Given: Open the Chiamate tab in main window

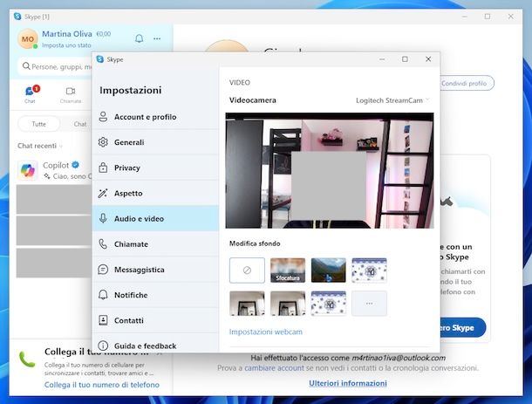Looking at the screenshot, I should coord(71,95).
